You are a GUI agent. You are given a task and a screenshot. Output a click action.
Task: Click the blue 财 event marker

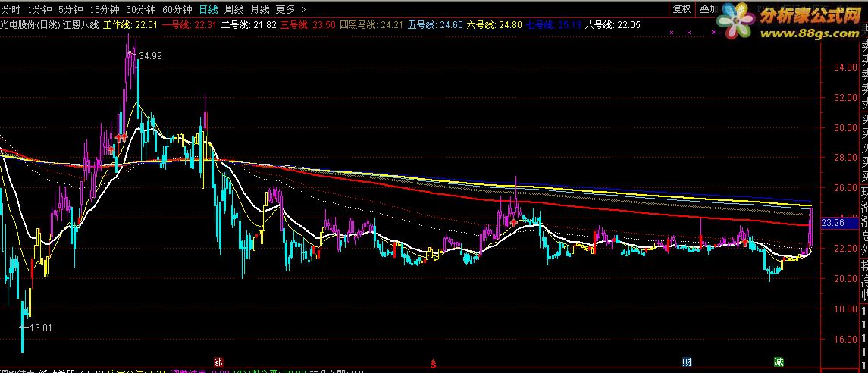coord(687,363)
